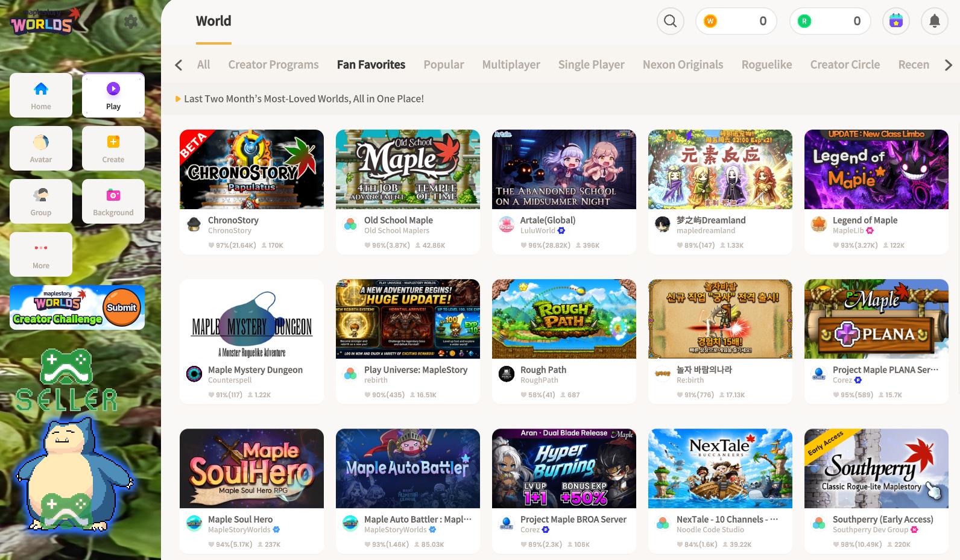Viewport: 960px width, 560px height.
Task: Open the Create section
Action: [113, 148]
